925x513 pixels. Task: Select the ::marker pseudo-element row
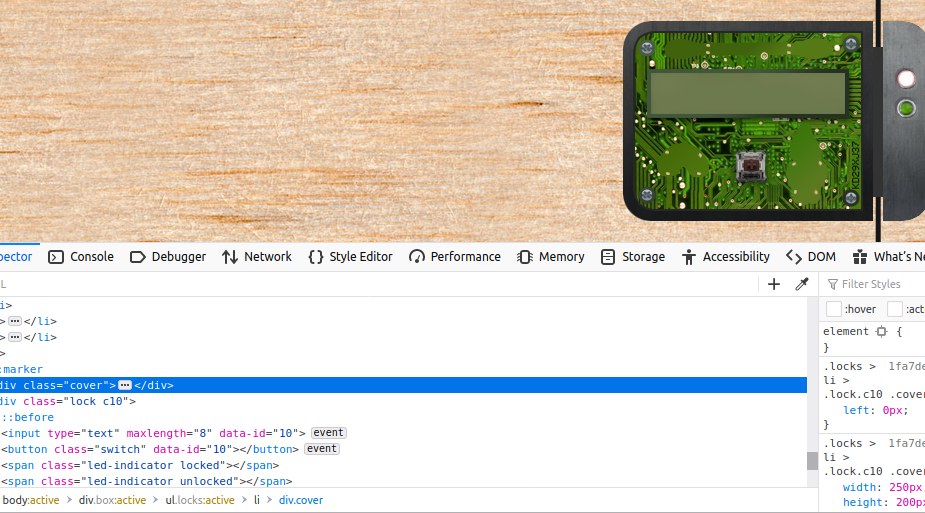tap(404, 369)
